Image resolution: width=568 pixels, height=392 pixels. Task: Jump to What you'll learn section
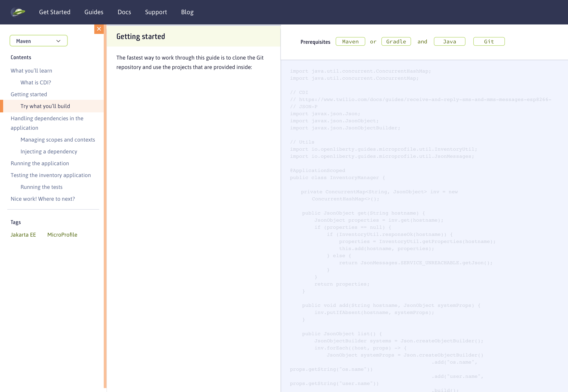(x=31, y=71)
